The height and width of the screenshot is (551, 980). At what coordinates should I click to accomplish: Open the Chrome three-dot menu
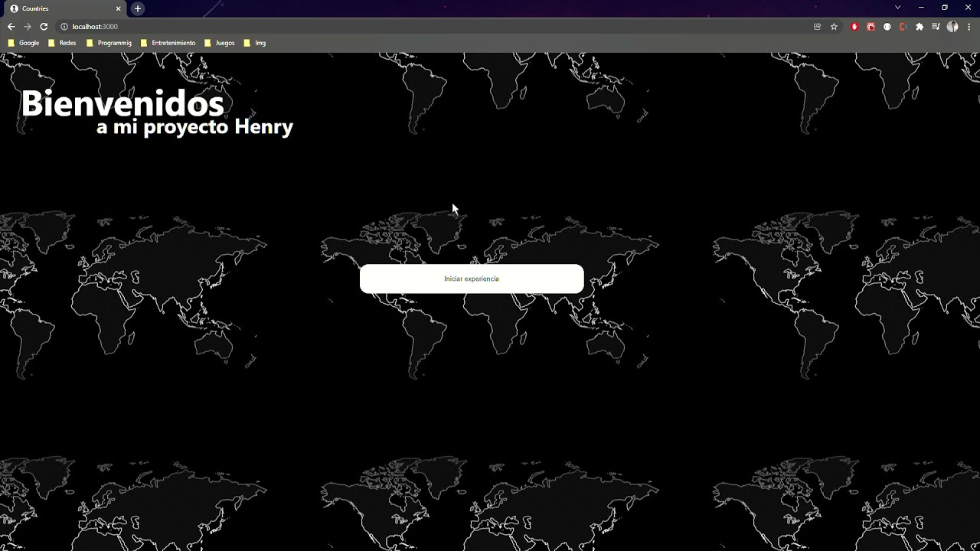tap(969, 27)
